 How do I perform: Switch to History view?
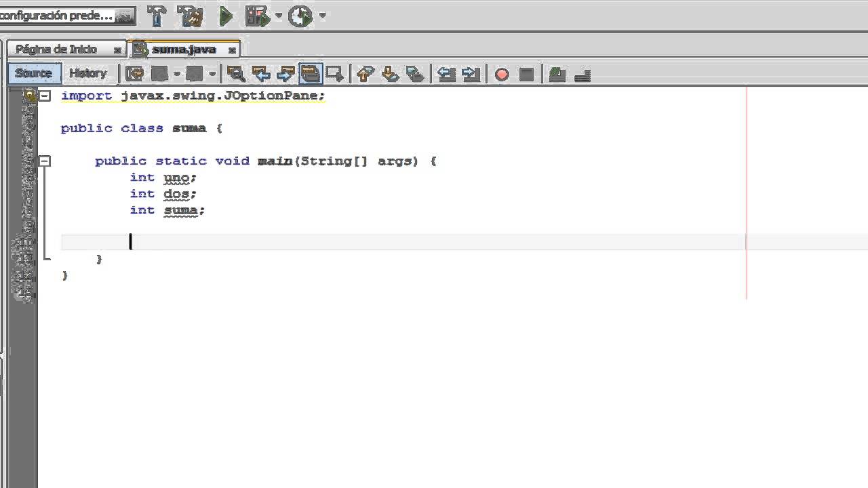pos(88,73)
